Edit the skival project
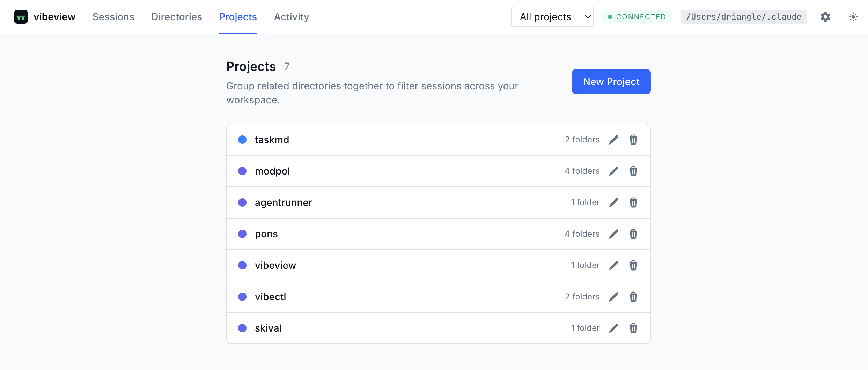This screenshot has width=868, height=370. point(614,328)
